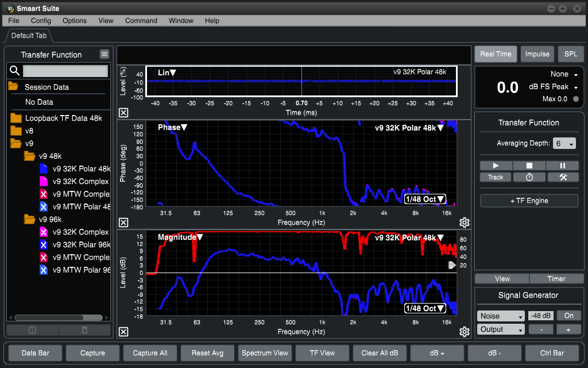Open Phase plot v9 32K Polar 48k trace dropdown
This screenshot has height=368, width=588.
409,128
